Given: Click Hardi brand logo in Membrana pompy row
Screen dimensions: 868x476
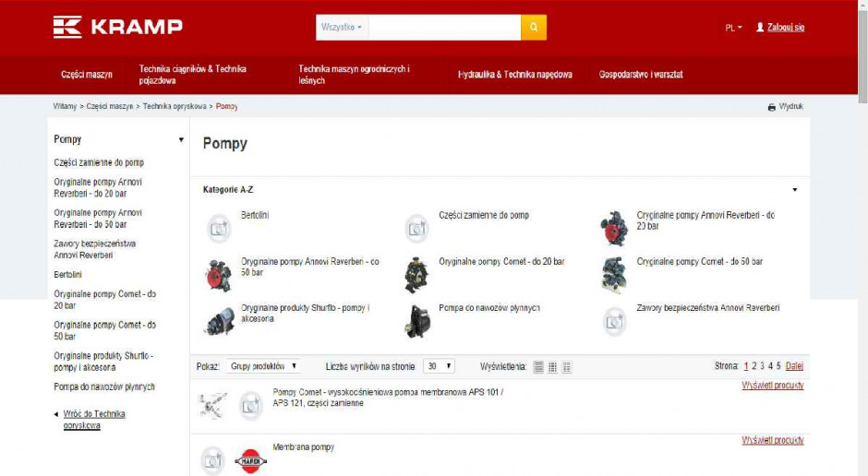Looking at the screenshot, I should click(x=251, y=461).
